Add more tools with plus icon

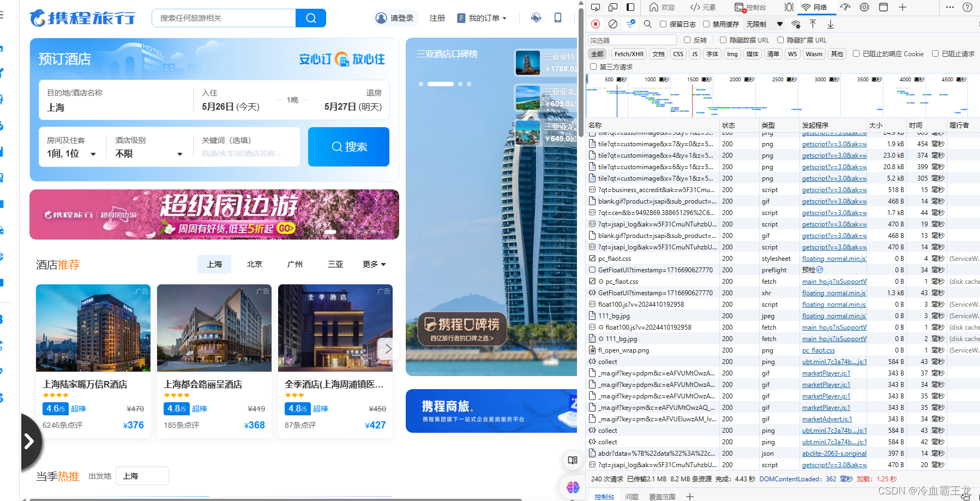click(903, 7)
